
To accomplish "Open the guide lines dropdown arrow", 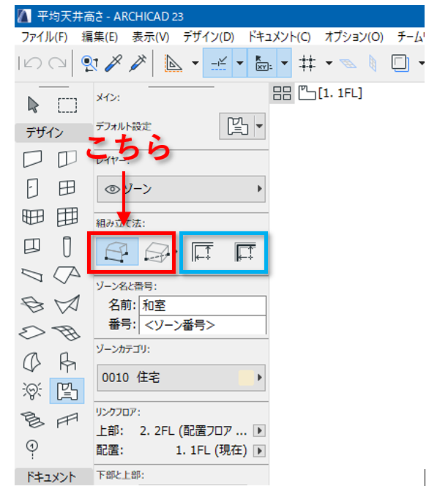I will 240,63.
